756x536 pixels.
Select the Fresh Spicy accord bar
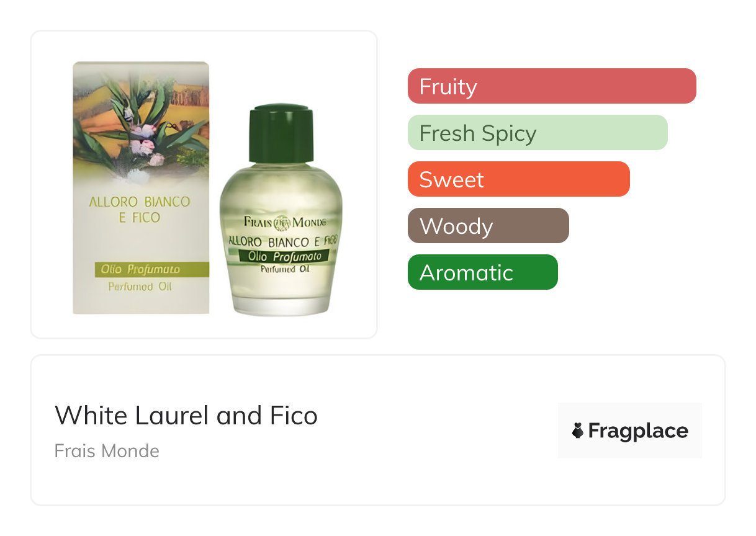[537, 133]
